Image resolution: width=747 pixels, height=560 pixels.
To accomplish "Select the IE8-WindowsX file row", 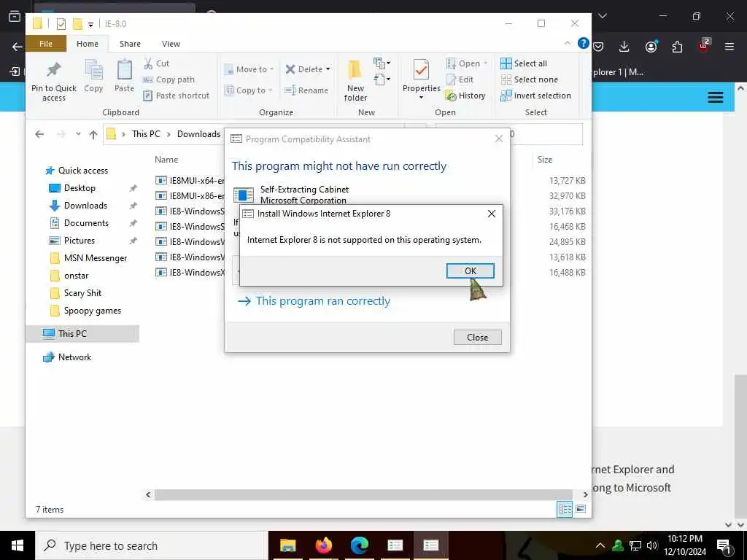I will (190, 273).
